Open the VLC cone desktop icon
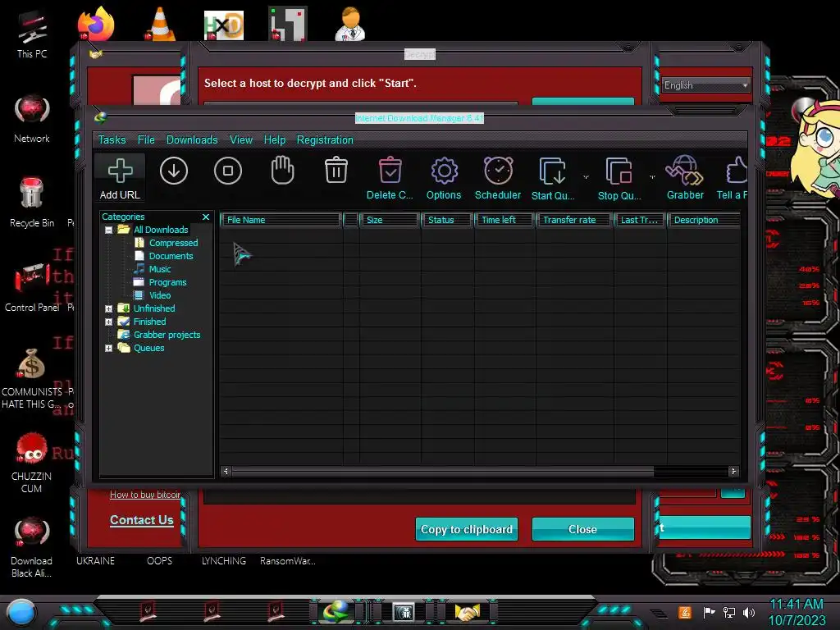 160,24
